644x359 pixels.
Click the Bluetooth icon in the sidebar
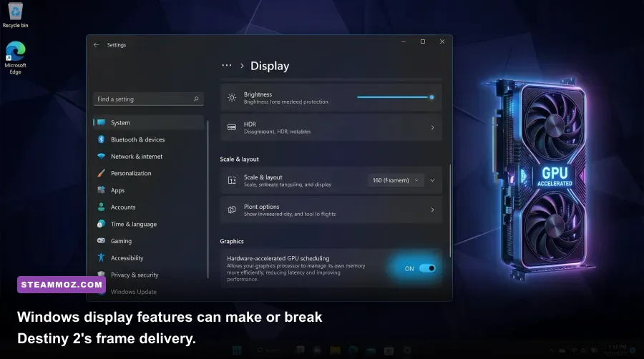101,139
